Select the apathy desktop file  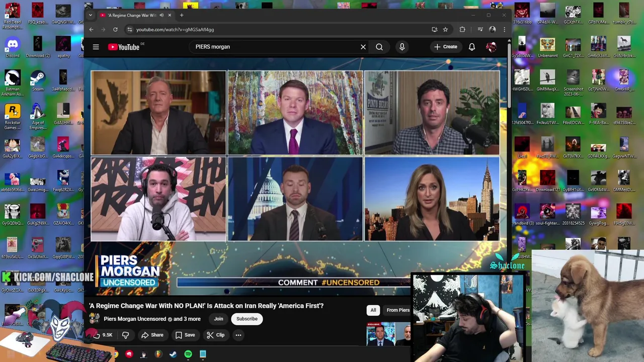63,47
